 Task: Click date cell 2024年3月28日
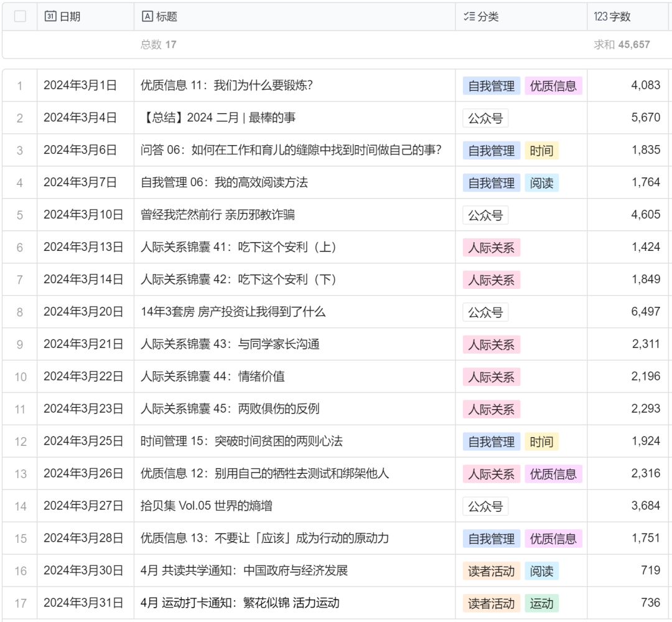pyautogui.click(x=83, y=539)
